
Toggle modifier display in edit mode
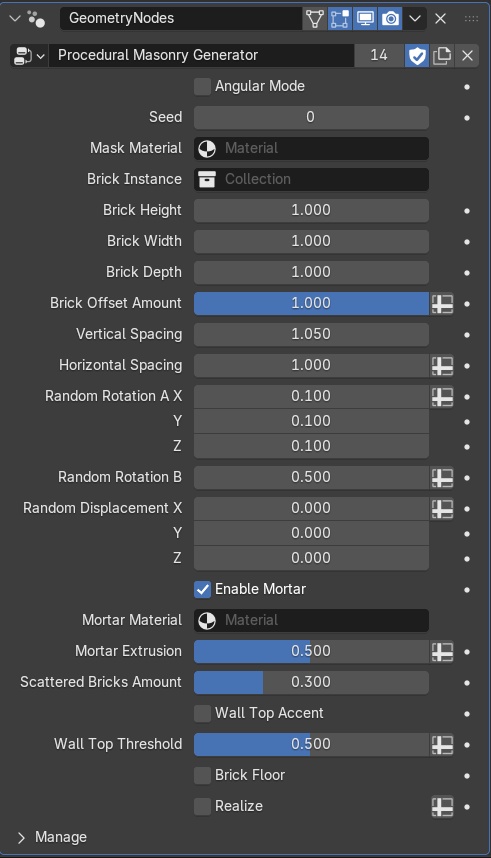click(339, 19)
